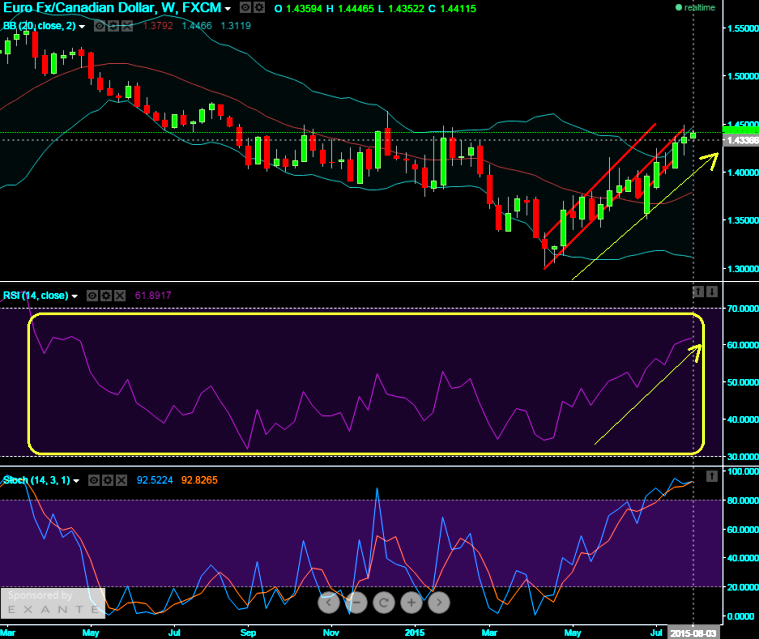Viewport: 759px width, 639px height.
Task: Remove the Bollinger Bands indicator
Action: [x=127, y=26]
